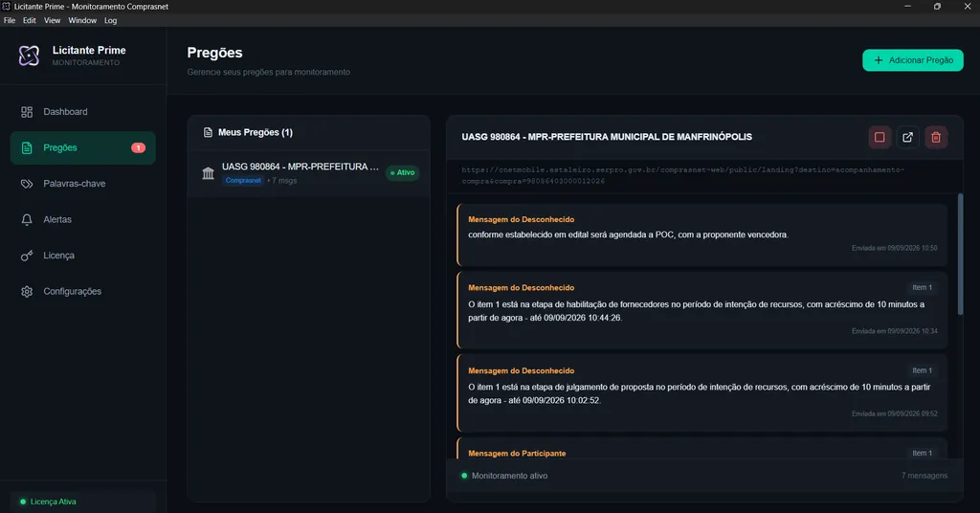The width and height of the screenshot is (980, 513).
Task: Click 'Monitoramento ativo' status text
Action: coord(509,476)
